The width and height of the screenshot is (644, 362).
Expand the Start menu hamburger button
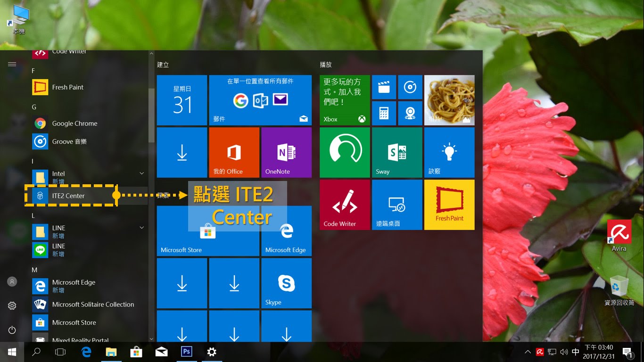12,64
